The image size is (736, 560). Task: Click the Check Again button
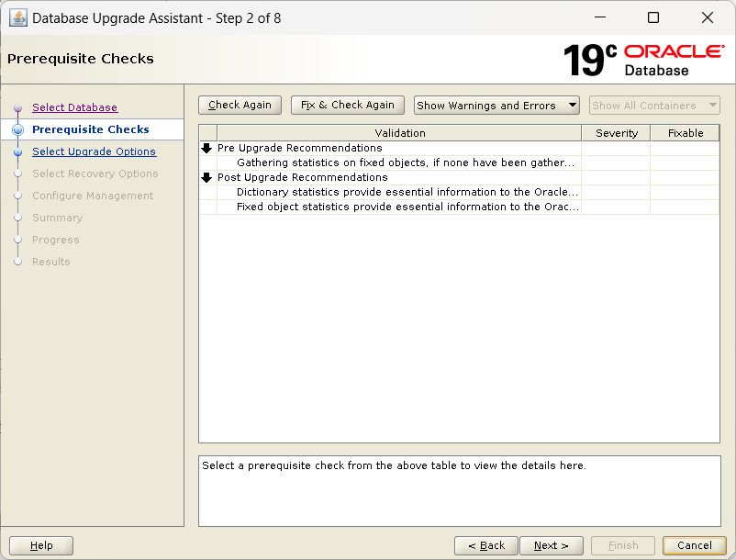(x=240, y=105)
